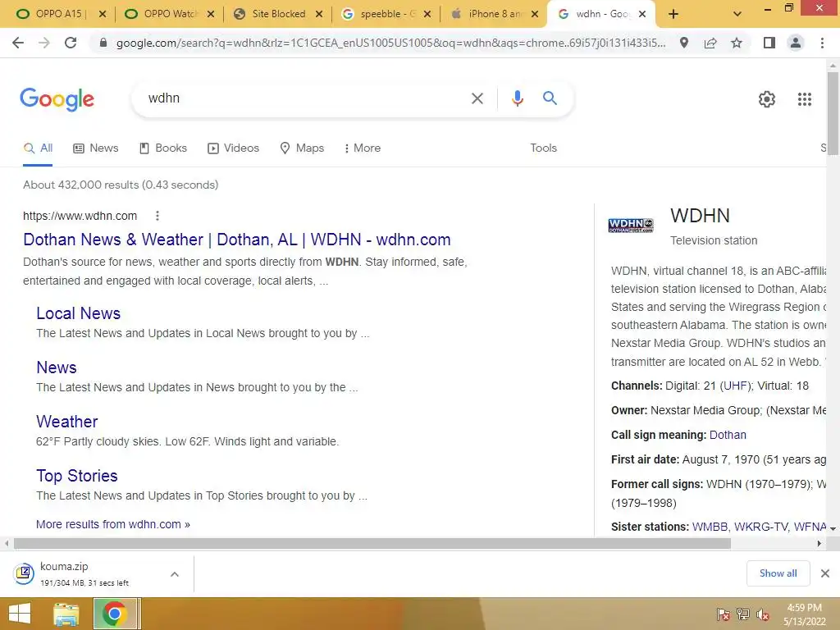Open Chrome three-dot menu
840x630 pixels.
822,43
